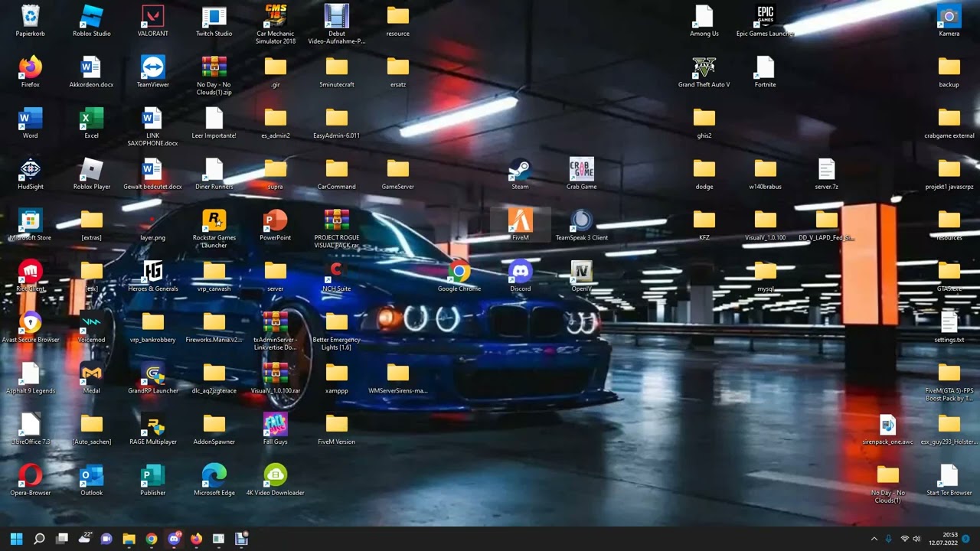Select the VALORANT desktop shortcut

pos(153,21)
